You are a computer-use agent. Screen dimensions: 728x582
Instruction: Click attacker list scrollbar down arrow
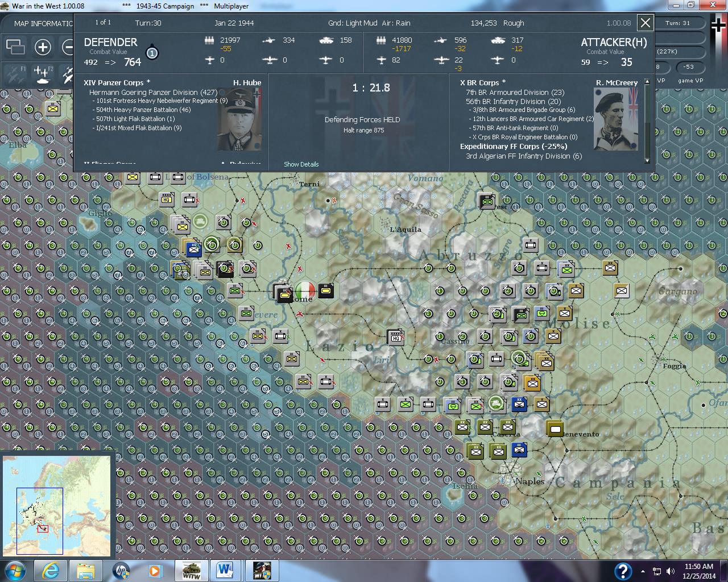647,161
